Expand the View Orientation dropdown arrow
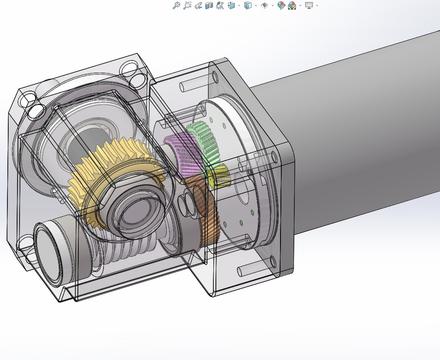 coord(239,5)
